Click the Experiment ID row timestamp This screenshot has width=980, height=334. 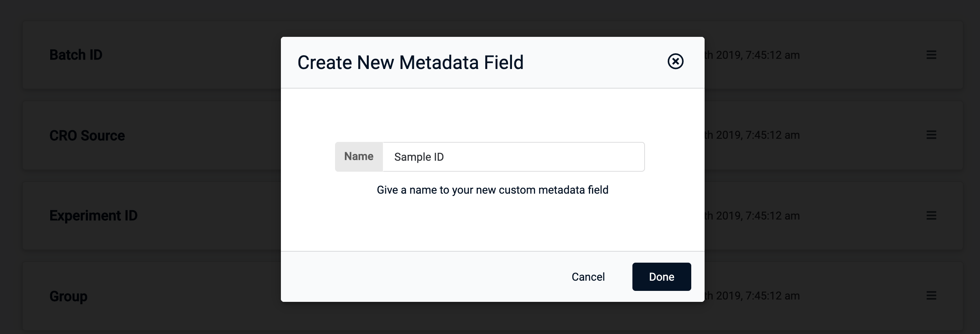point(752,216)
